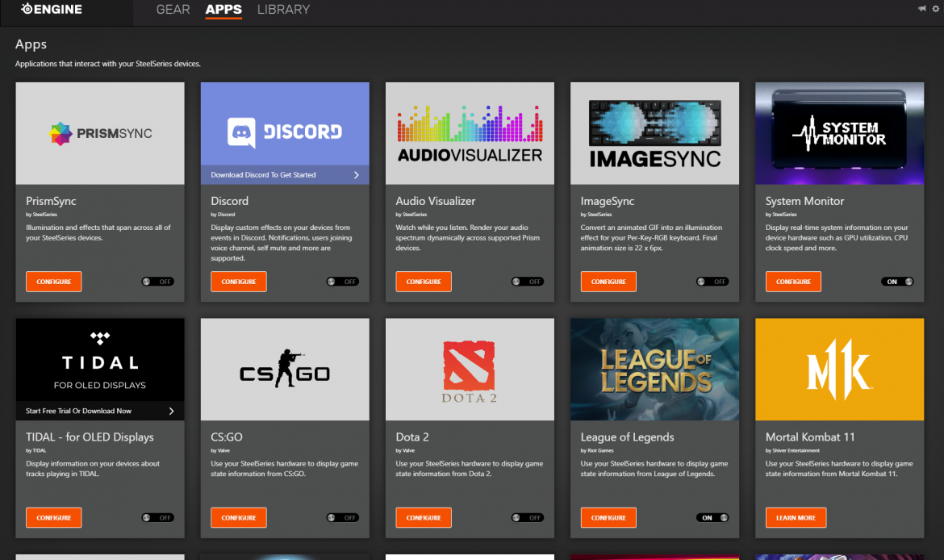Switch to the GEAR tab
This screenshot has height=560, width=944.
pos(173,10)
